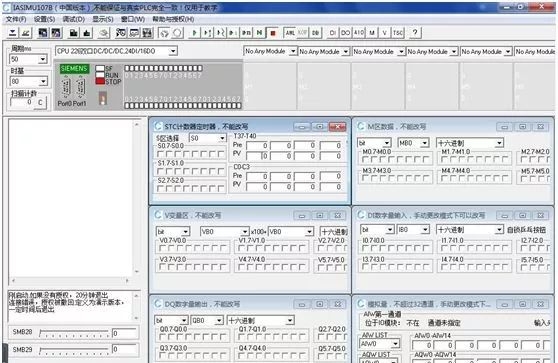Image resolution: width=558 pixels, height=363 pixels.
Task: Check the M3.7 bit checkbox
Action: pos(365,178)
